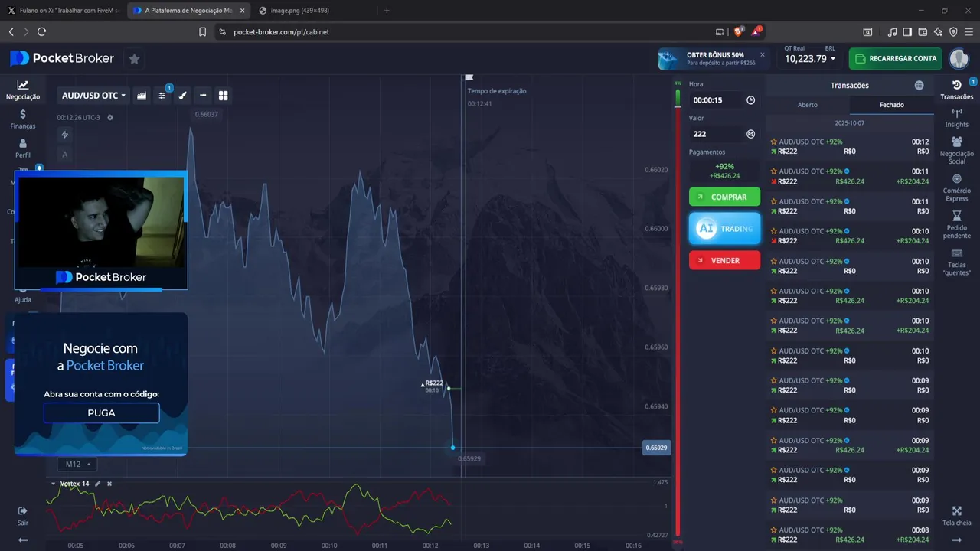Open indicators settings sliders icon
Viewport: 980px width, 551px height.
pos(162,96)
